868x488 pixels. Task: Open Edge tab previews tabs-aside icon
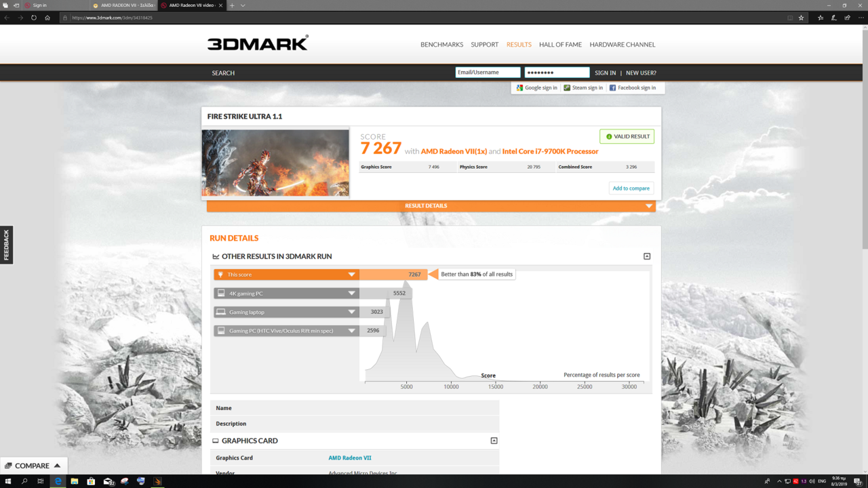pos(5,5)
